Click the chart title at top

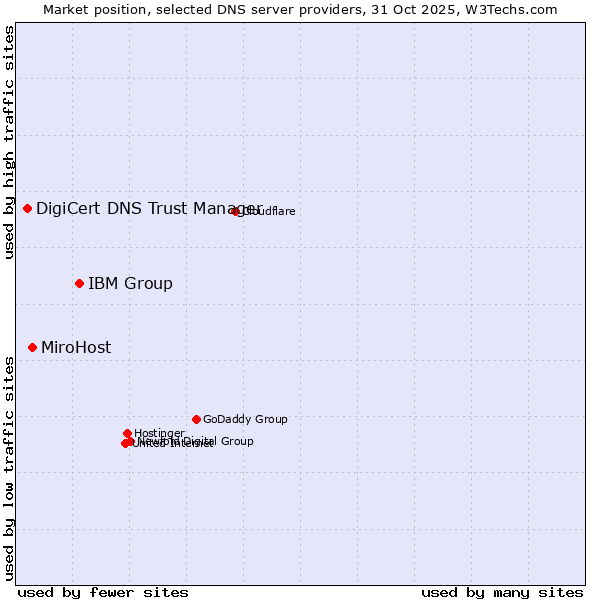click(x=300, y=9)
